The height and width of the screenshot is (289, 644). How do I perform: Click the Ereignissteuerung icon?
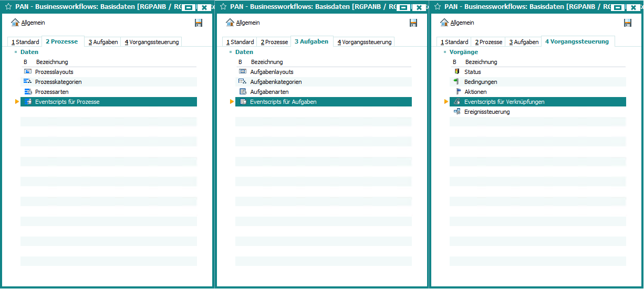tap(456, 112)
